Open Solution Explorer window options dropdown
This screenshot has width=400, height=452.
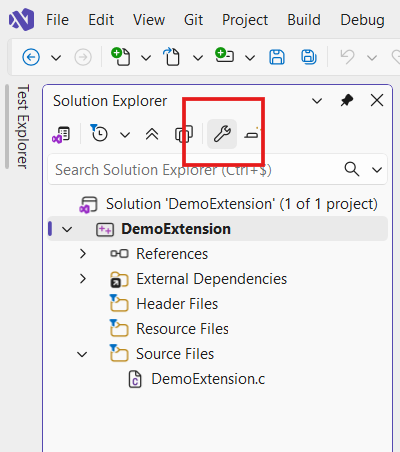(x=317, y=101)
